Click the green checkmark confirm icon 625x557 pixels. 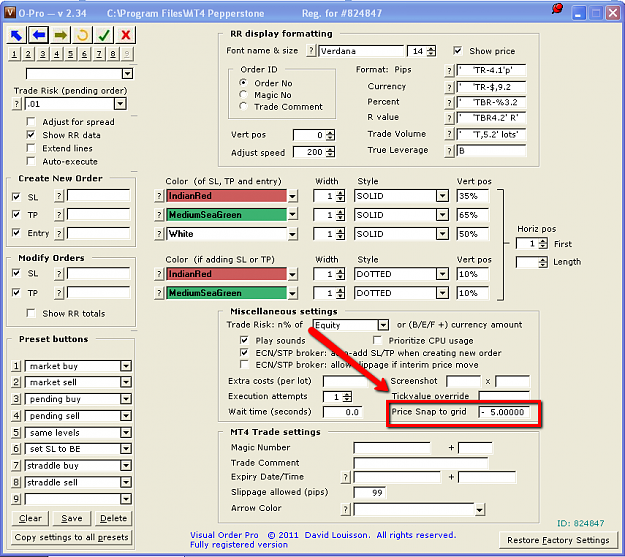pos(104,35)
